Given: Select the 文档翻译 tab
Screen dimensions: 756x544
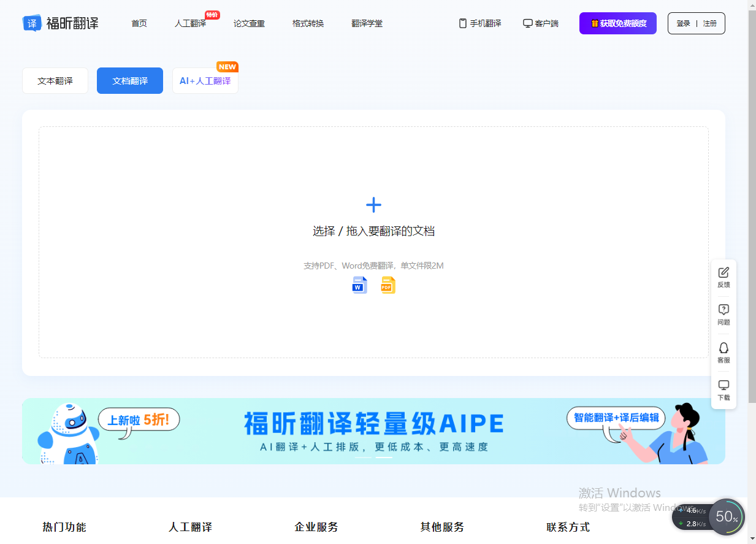Looking at the screenshot, I should [130, 81].
